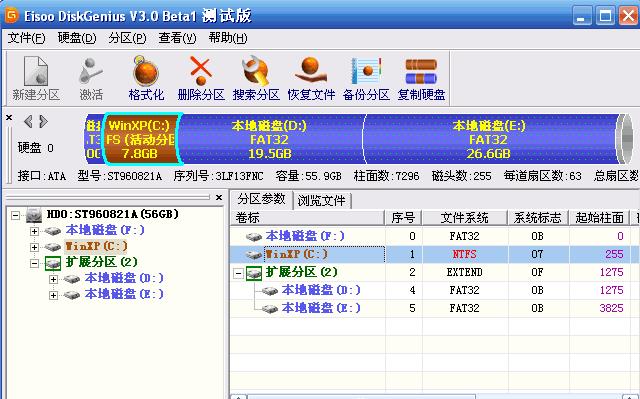
Task: Select 扩展分区(2) in the left tree
Action: click(101, 262)
